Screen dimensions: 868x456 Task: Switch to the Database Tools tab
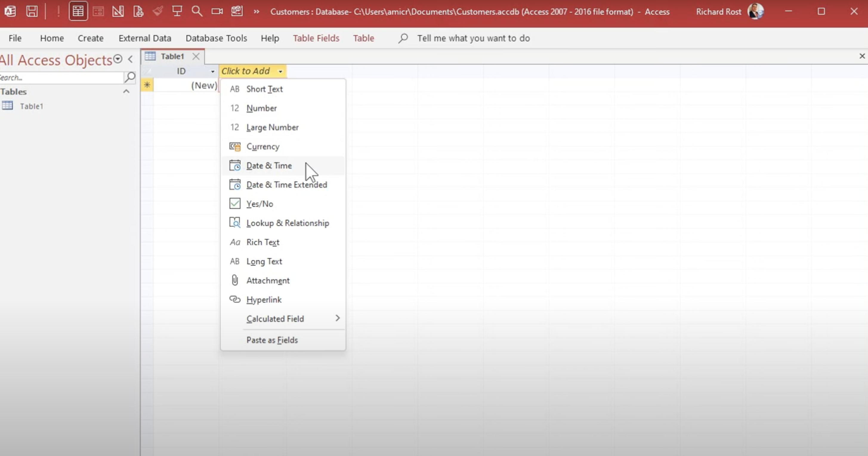216,38
